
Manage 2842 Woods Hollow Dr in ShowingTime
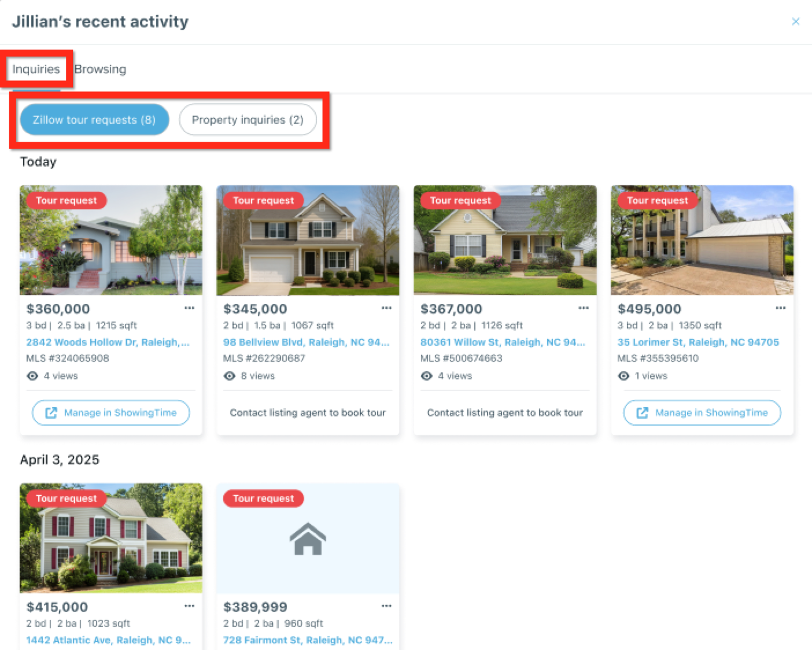[x=110, y=413]
